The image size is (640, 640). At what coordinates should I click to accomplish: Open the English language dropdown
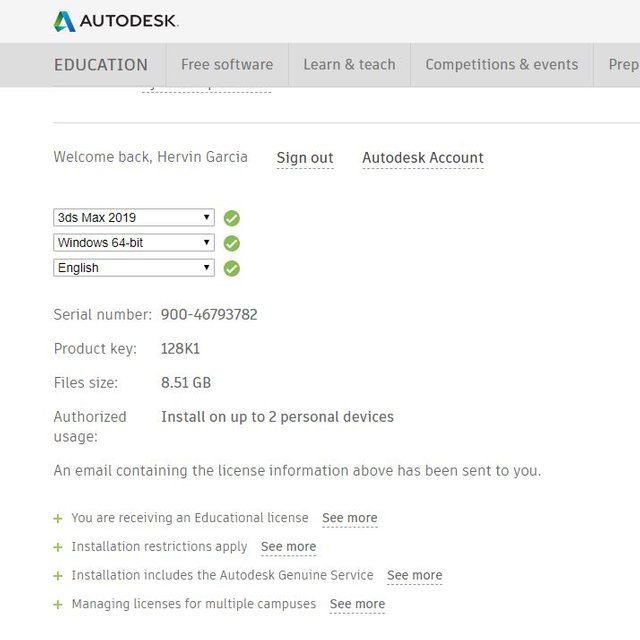pyautogui.click(x=133, y=267)
